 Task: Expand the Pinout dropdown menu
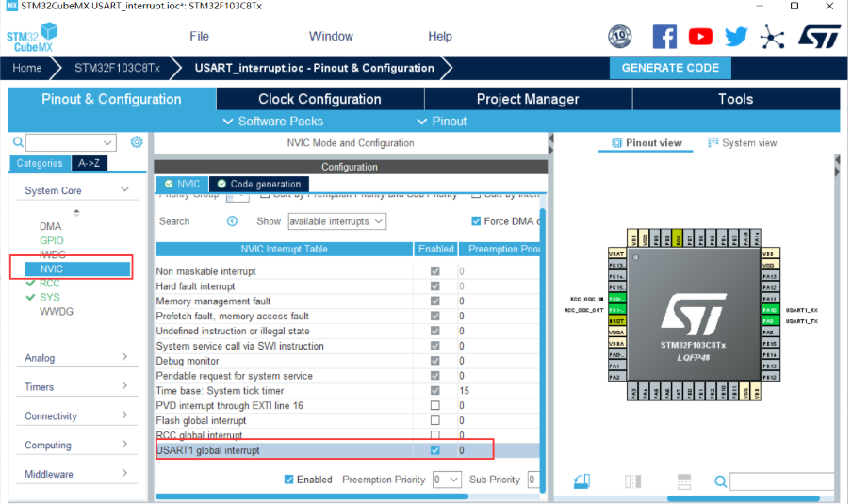442,122
